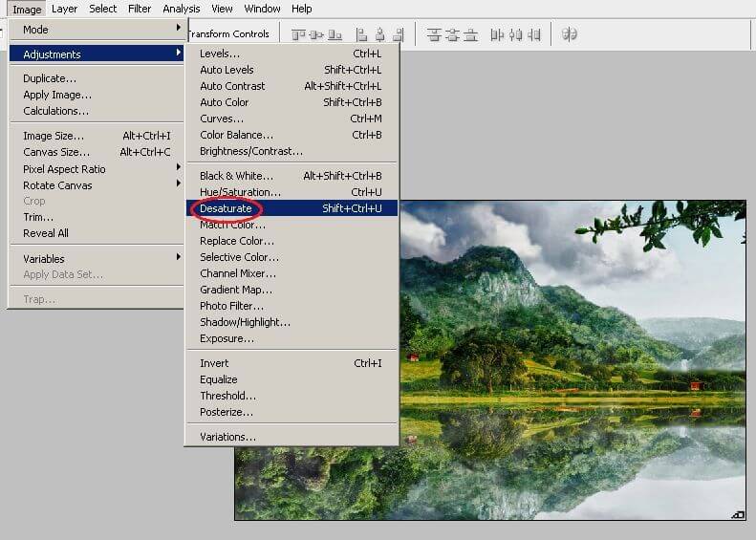Screen dimensions: 756x540
Task: Open the Help menu
Action: 301,9
